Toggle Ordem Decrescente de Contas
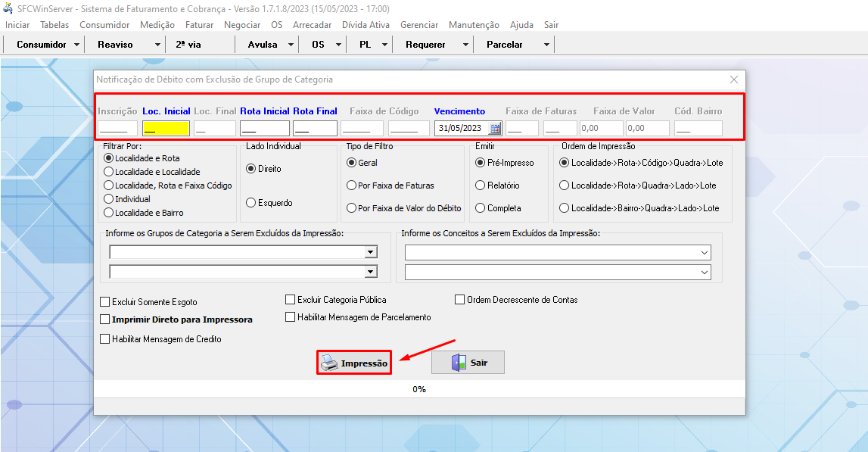The height and width of the screenshot is (452, 868). [x=459, y=300]
